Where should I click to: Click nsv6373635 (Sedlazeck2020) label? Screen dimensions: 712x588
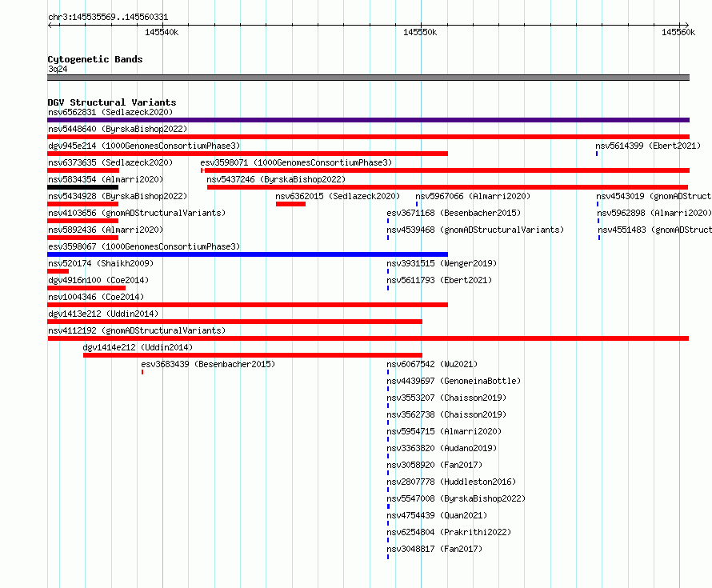(110, 162)
